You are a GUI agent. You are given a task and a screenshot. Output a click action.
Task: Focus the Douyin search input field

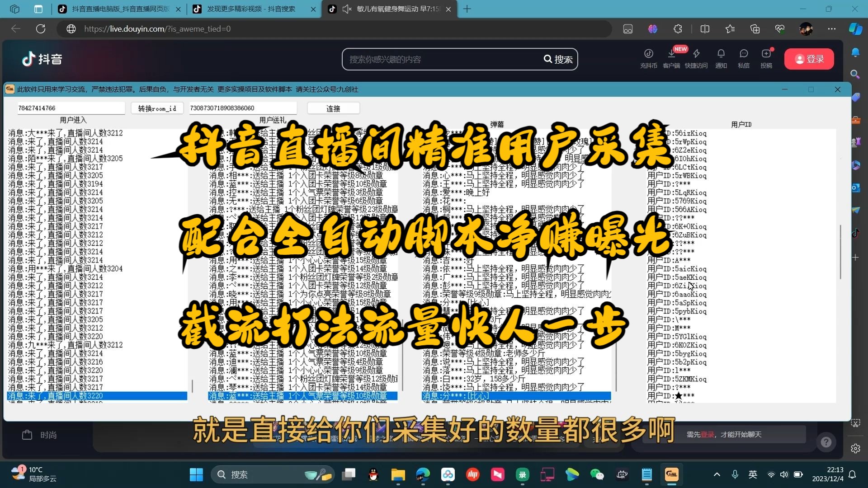pos(443,59)
